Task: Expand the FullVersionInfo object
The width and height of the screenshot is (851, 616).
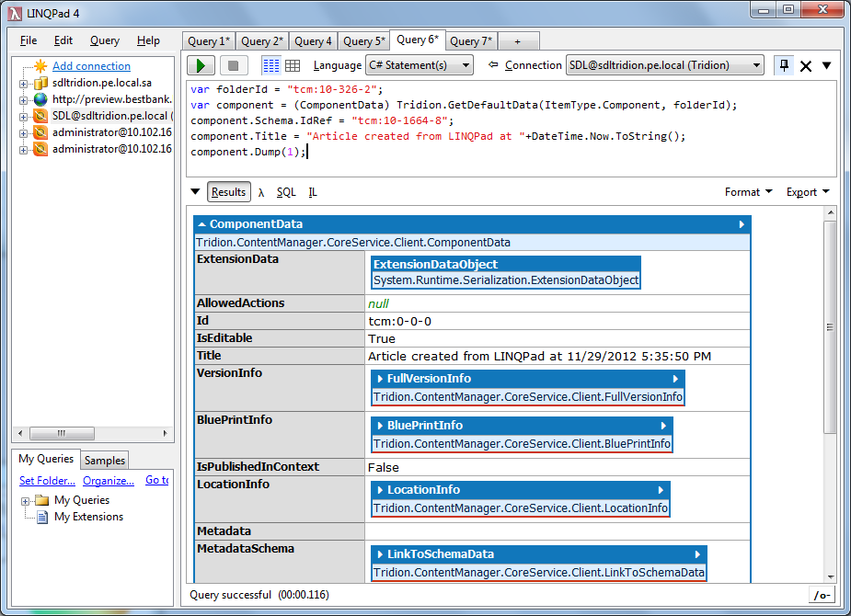Action: pos(380,379)
